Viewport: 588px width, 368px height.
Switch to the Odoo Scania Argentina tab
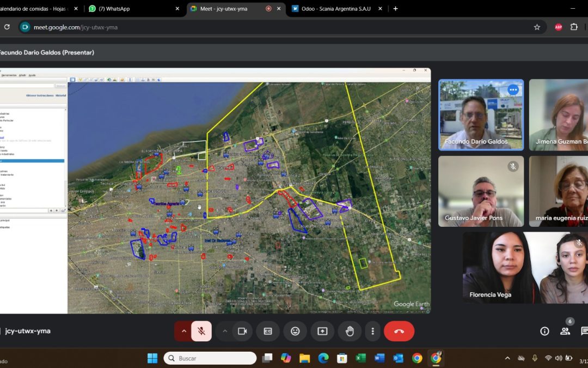335,9
